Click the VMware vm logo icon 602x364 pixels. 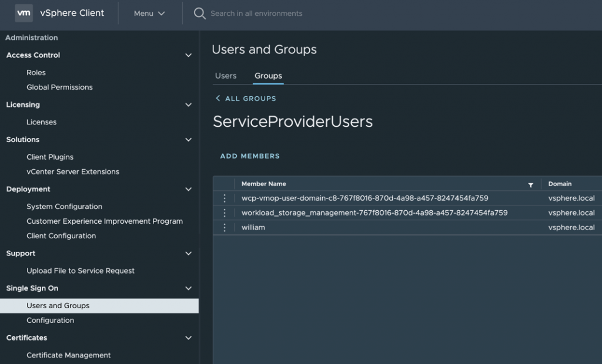24,13
